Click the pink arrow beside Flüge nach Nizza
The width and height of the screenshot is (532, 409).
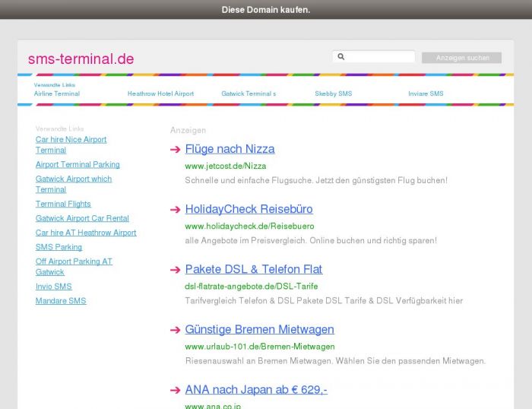click(175, 149)
